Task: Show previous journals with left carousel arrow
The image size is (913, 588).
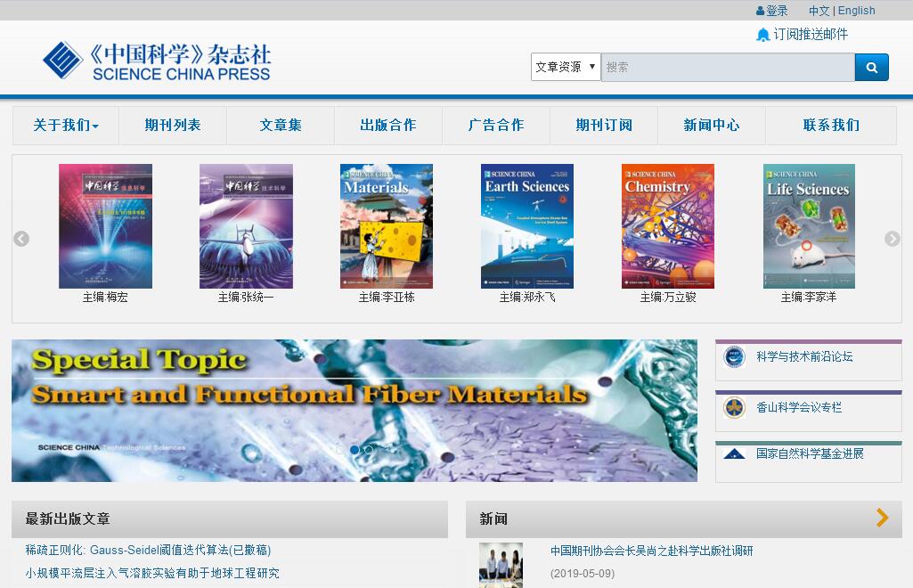Action: coord(21,239)
